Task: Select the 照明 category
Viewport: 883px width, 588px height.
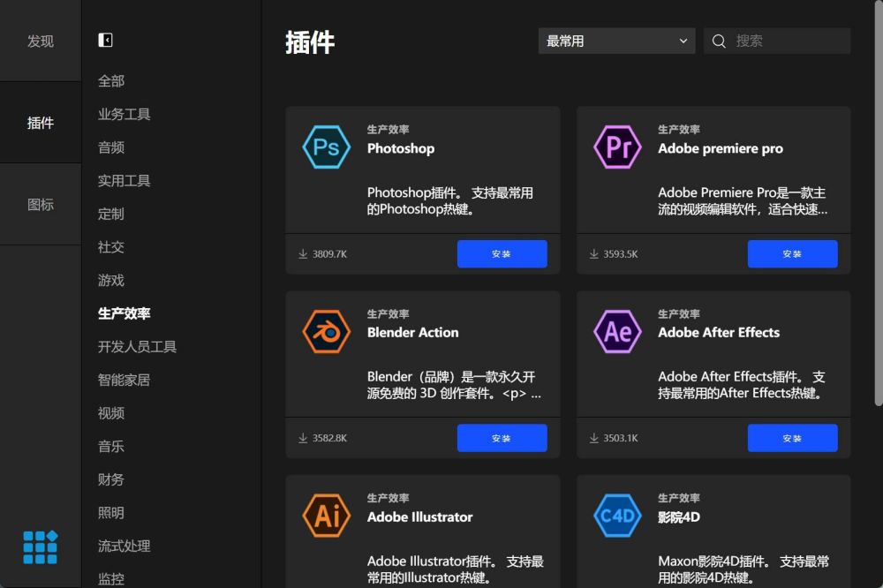Action: (111, 513)
